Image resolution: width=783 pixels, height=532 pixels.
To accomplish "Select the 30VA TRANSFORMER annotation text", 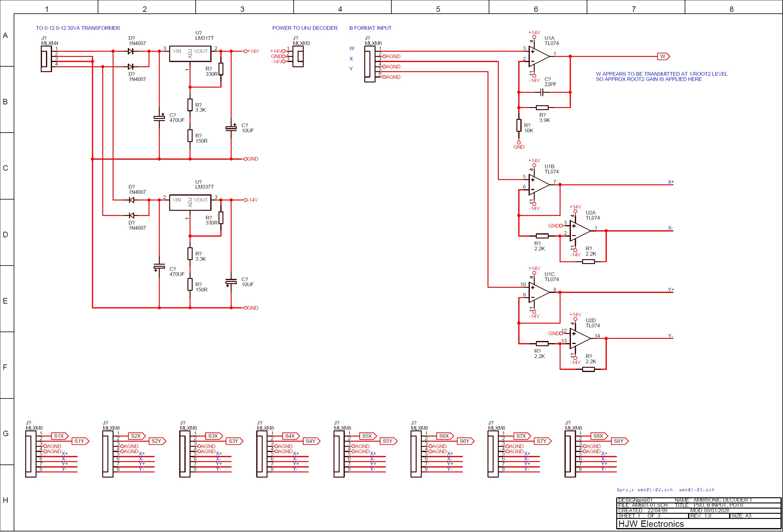I will click(x=78, y=28).
